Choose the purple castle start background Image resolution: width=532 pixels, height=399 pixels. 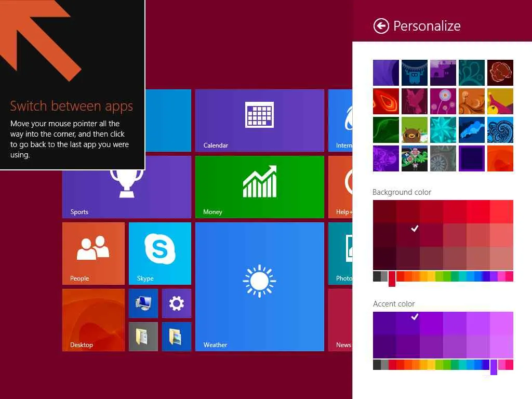[x=443, y=73]
